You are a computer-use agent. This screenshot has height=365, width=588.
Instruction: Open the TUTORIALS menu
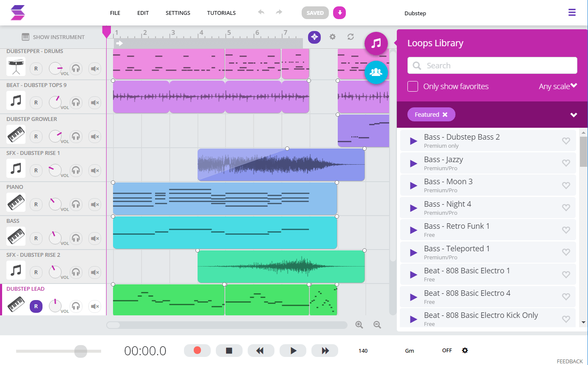click(x=221, y=13)
